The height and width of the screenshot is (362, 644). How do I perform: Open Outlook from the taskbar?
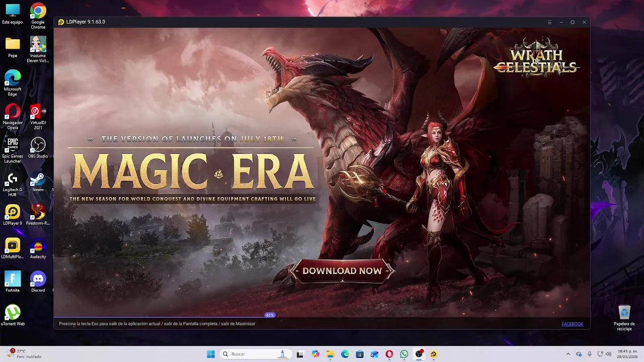pos(374,354)
